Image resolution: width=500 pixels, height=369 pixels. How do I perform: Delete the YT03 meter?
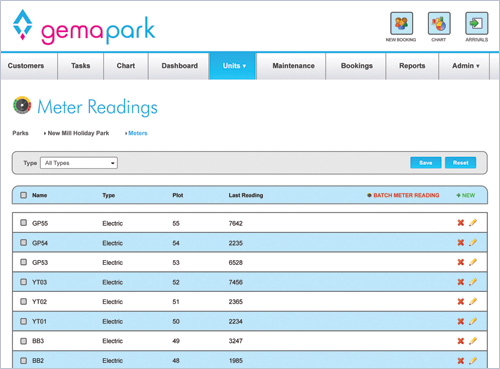point(461,282)
